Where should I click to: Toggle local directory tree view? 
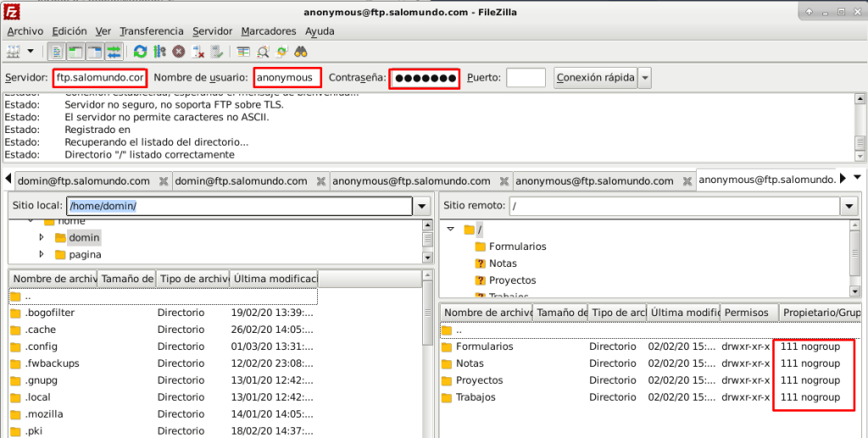[x=75, y=52]
